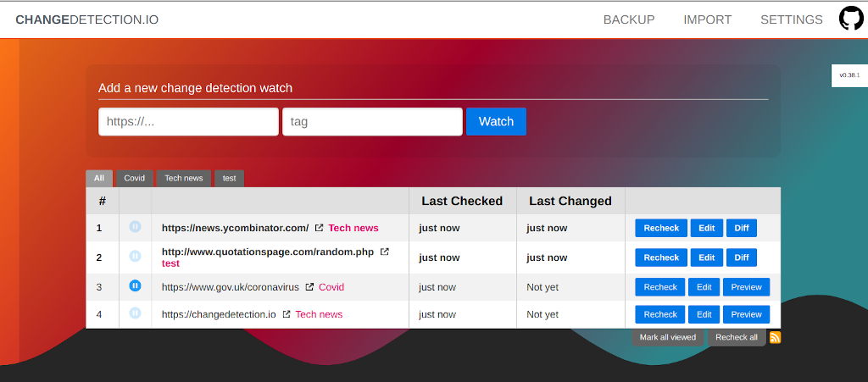Open external link icon for changedetection.io row
The width and height of the screenshot is (868, 382).
coord(287,314)
